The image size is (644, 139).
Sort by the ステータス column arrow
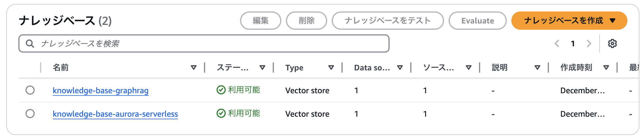coord(262,67)
